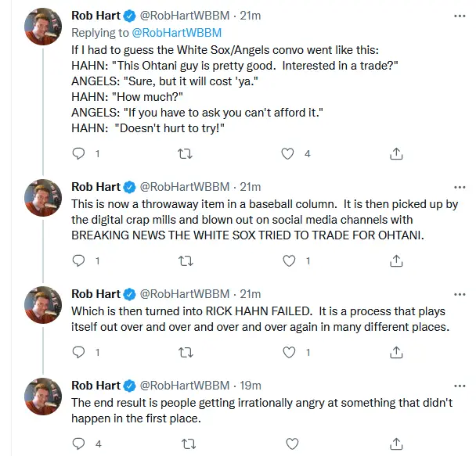
Task: Share the BREAKING NEWS tweet
Action: pyautogui.click(x=396, y=260)
